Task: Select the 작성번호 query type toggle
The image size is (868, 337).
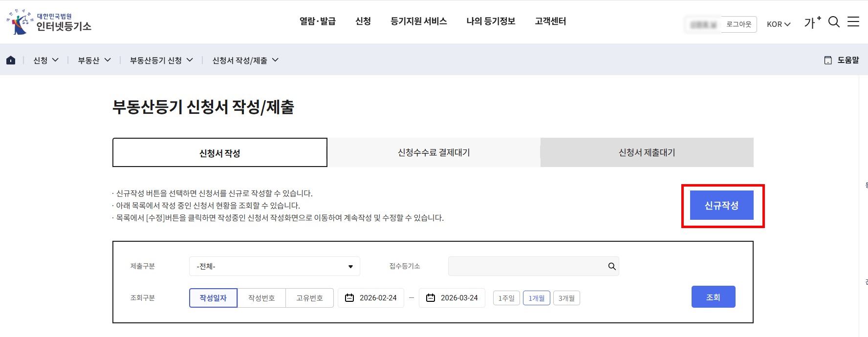Action: pos(261,298)
